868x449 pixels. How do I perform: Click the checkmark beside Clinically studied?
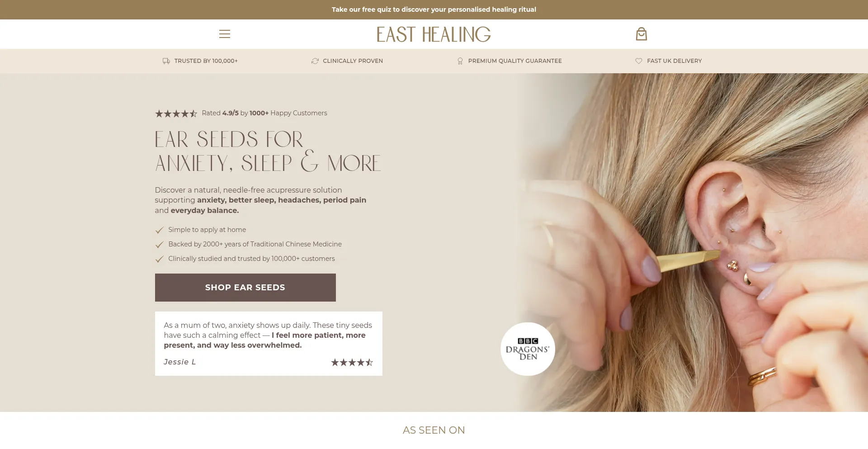[159, 259]
